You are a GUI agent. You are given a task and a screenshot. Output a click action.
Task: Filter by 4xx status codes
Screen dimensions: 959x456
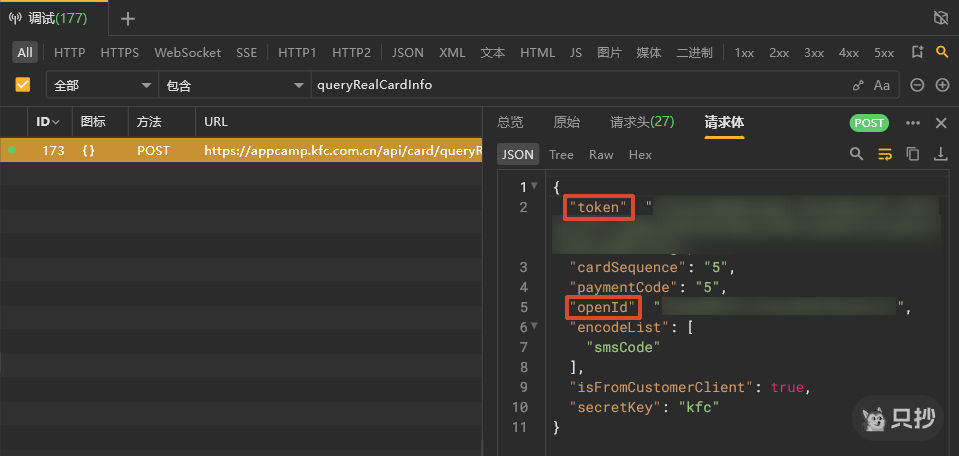(x=849, y=53)
